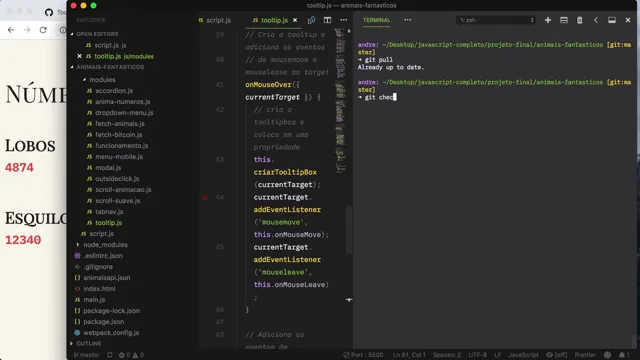Click the breakpoint dot on line 44
The width and height of the screenshot is (640, 360).
coord(205,197)
